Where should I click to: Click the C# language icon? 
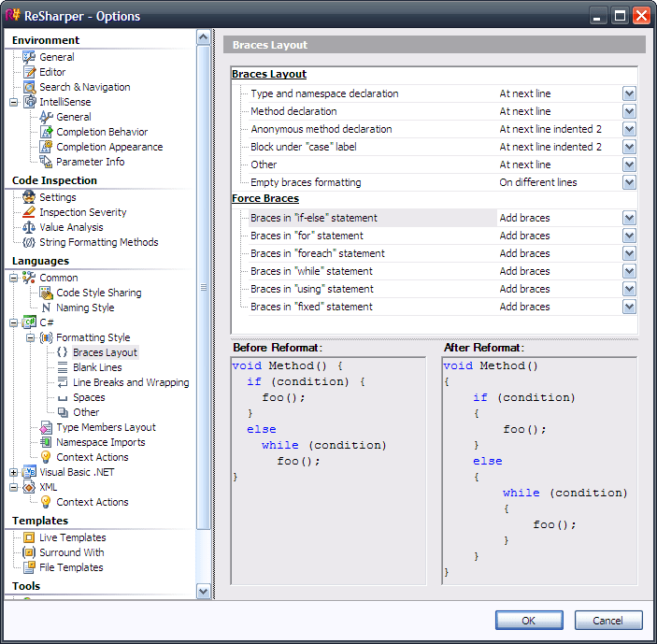click(x=29, y=322)
